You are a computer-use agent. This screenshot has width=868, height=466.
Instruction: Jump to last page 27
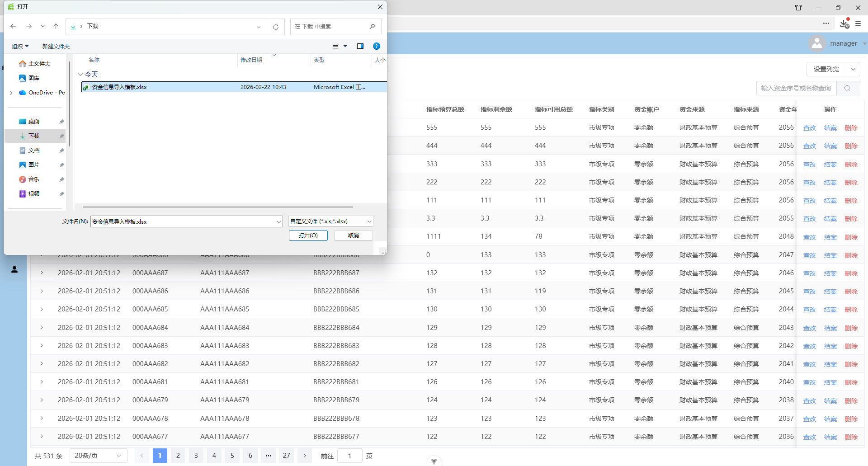pos(287,456)
